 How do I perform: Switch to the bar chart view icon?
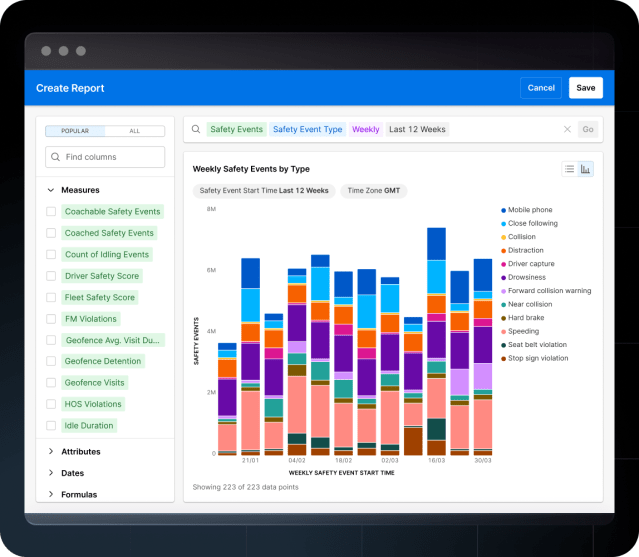pyautogui.click(x=585, y=169)
